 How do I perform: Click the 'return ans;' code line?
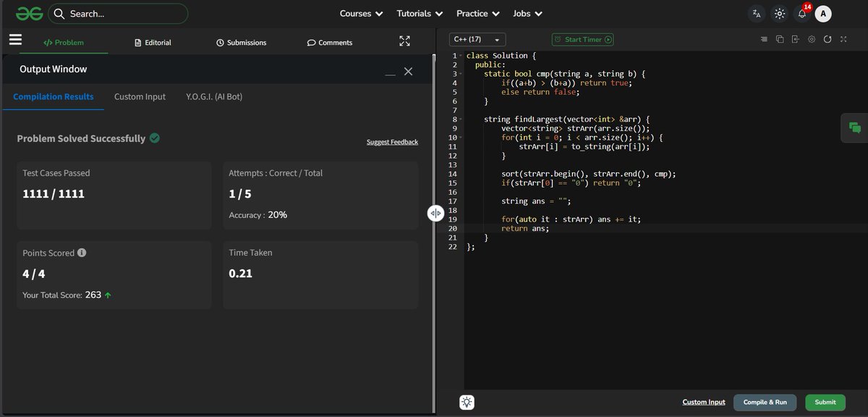(x=525, y=229)
